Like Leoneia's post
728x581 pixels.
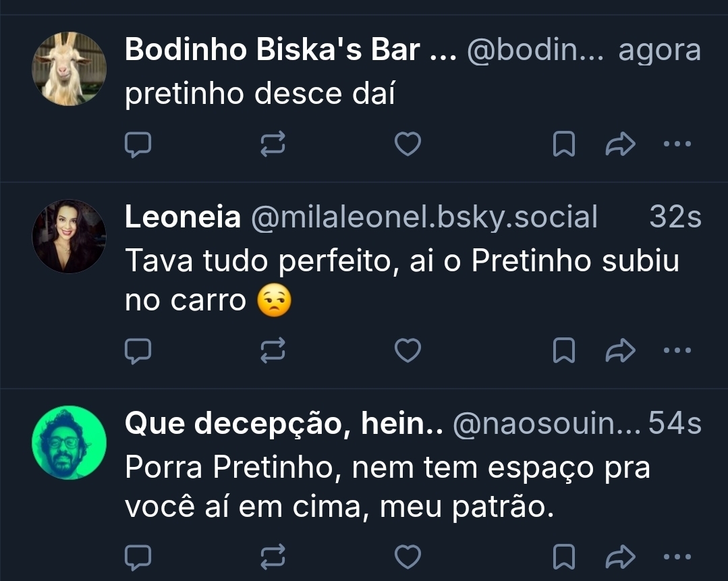tap(408, 350)
